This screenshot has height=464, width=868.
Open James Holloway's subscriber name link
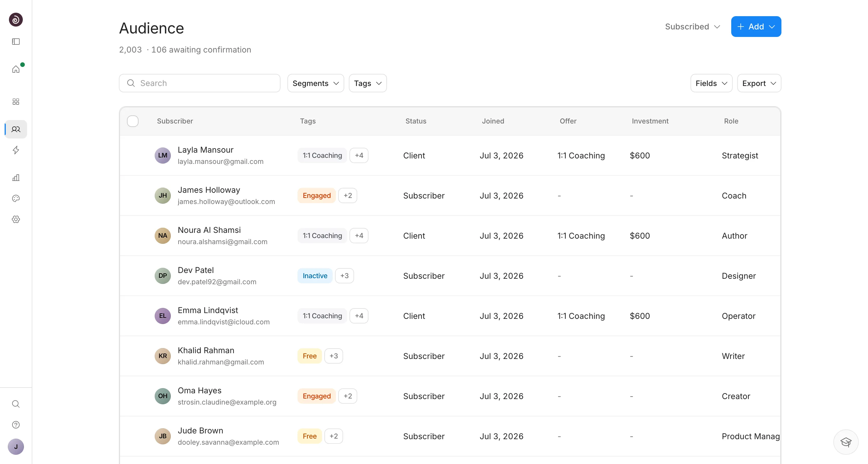209,190
